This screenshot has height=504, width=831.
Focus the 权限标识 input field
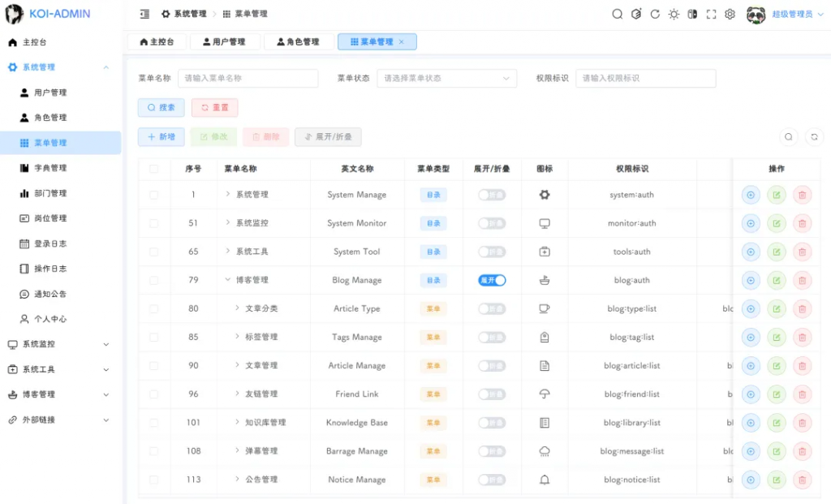[x=645, y=79]
